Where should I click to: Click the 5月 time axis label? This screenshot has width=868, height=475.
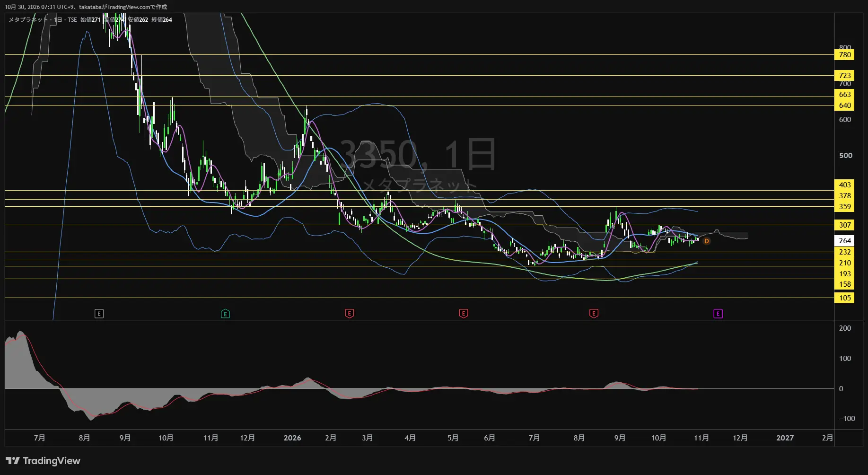(453, 438)
